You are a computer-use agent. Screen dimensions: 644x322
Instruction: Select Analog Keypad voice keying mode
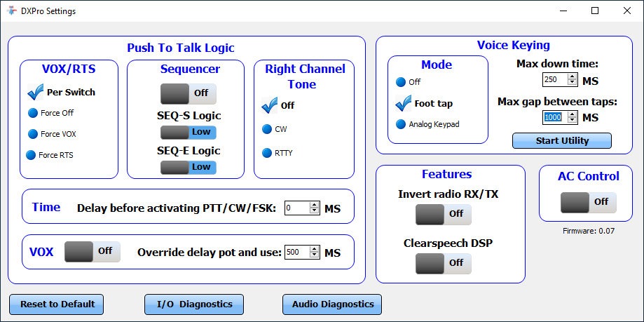click(x=427, y=124)
